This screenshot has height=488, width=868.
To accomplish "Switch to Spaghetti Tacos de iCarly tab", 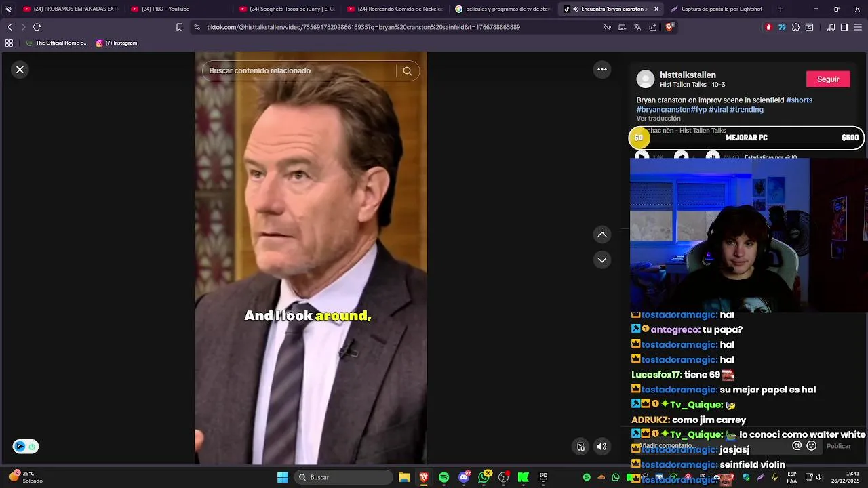I will pos(286,9).
